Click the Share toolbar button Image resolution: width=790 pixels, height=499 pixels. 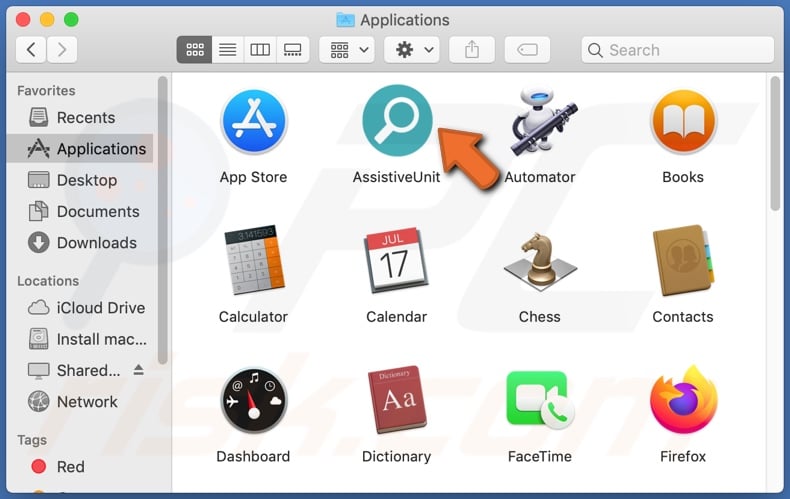472,50
